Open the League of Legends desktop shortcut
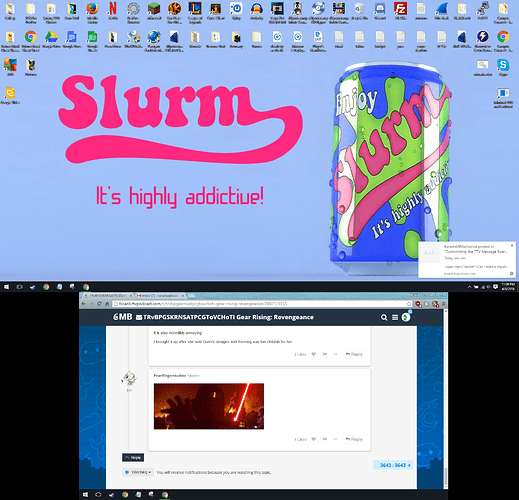Image resolution: width=519 pixels, height=500 pixels. point(195,12)
